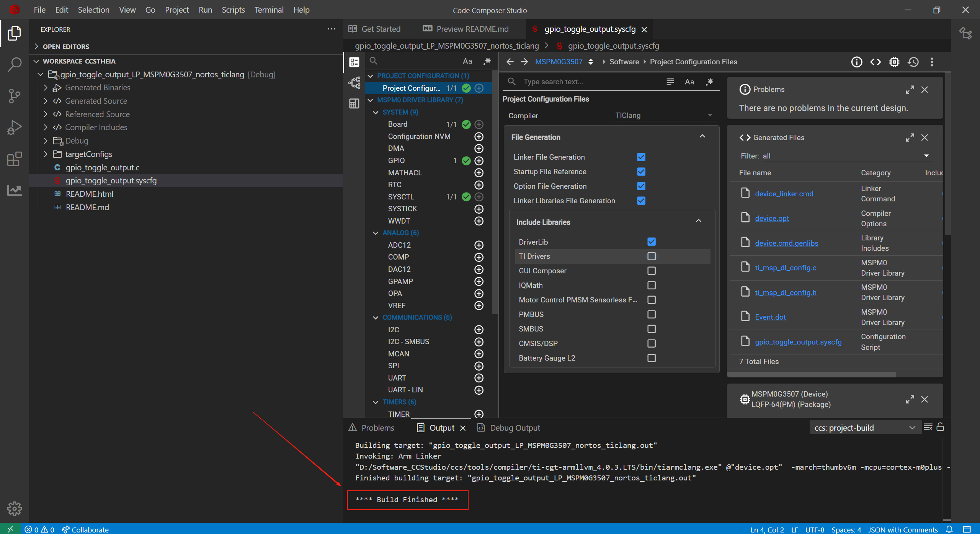The height and width of the screenshot is (534, 980).
Task: Add an ADC12 module instance
Action: 479,245
